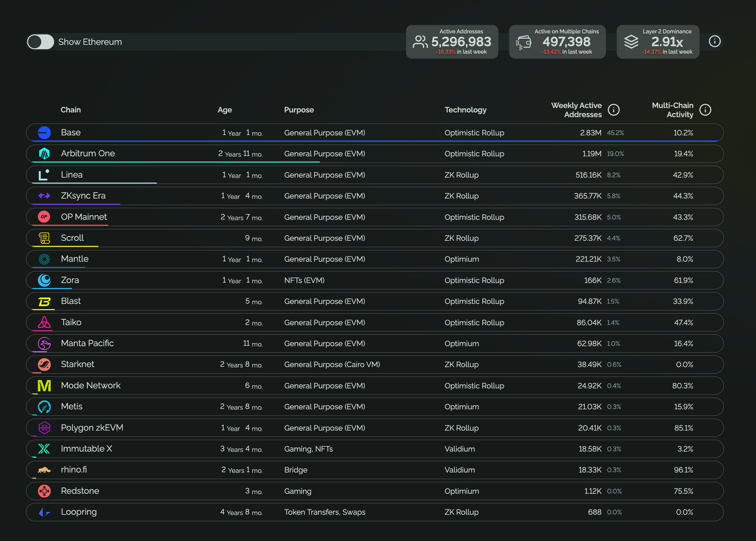
Task: Select the Redstone chain name
Action: pos(80,491)
